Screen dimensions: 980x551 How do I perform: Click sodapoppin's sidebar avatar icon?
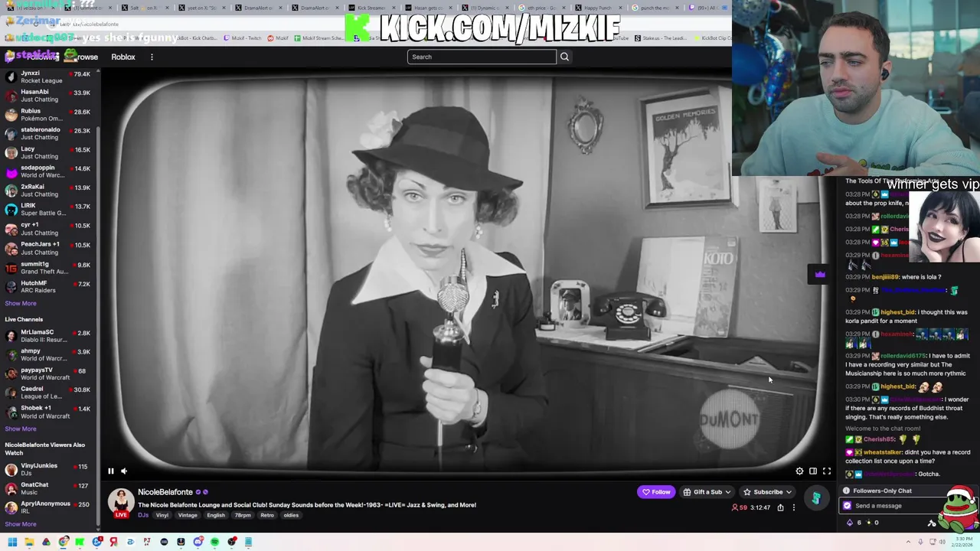[11, 171]
